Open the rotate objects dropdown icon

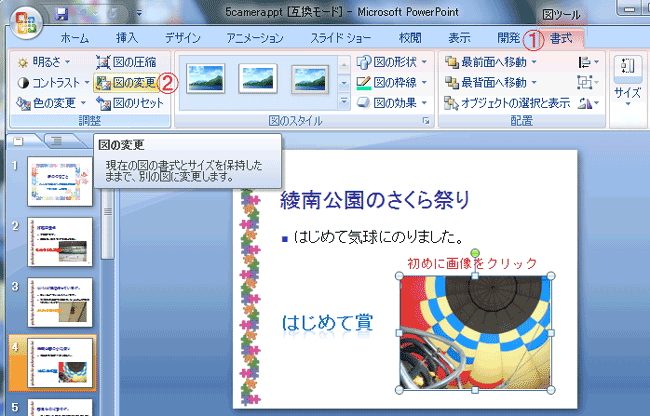[x=589, y=103]
